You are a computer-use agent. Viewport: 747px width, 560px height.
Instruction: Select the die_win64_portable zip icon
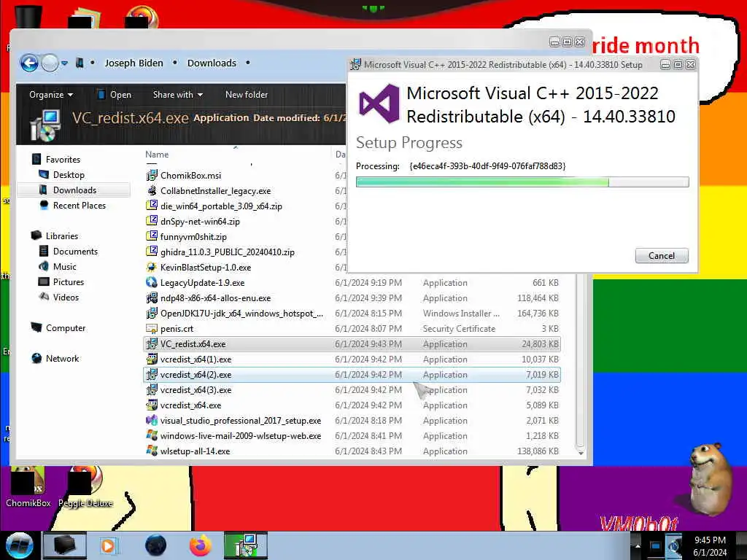pos(152,206)
